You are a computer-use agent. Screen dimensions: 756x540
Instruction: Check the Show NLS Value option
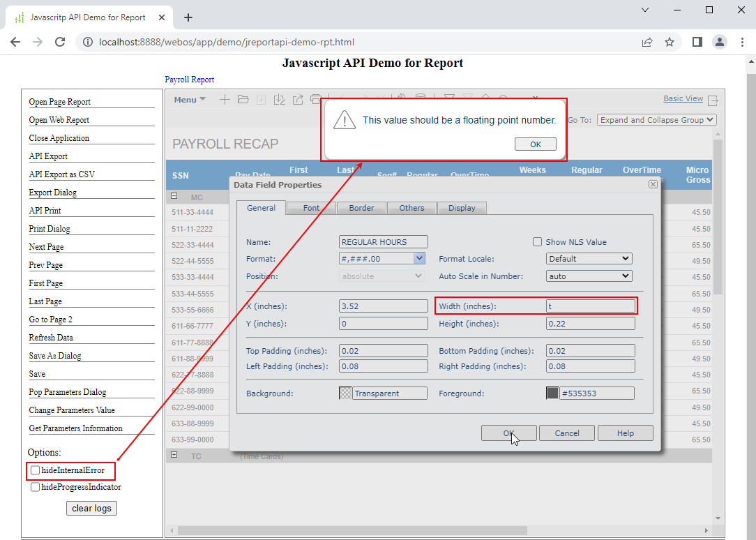pos(537,242)
